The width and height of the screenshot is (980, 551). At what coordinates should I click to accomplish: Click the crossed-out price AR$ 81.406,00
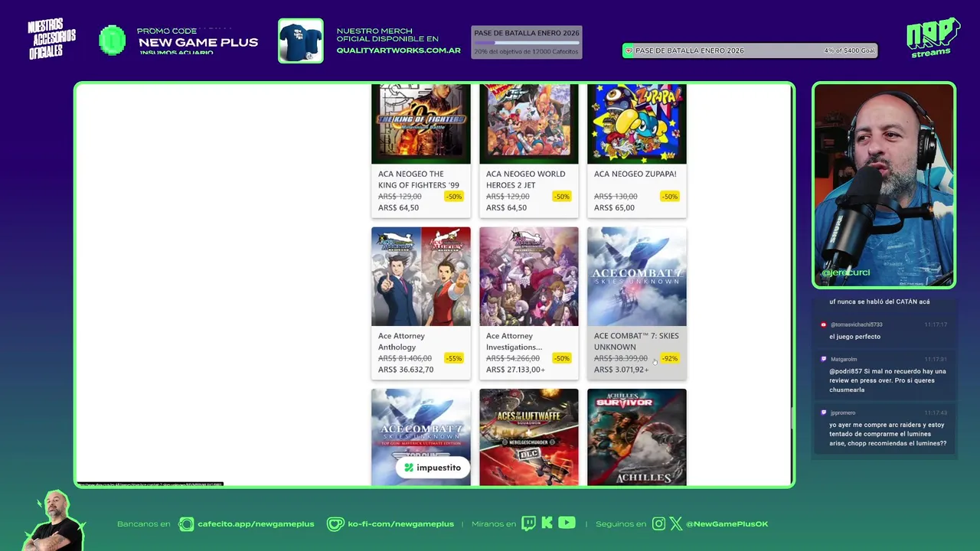pyautogui.click(x=405, y=358)
